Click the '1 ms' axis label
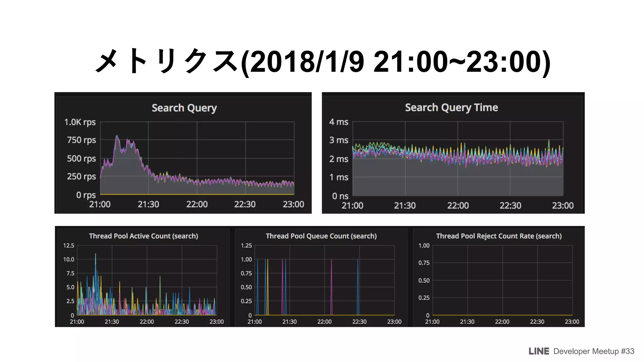The image size is (644, 362). click(339, 177)
